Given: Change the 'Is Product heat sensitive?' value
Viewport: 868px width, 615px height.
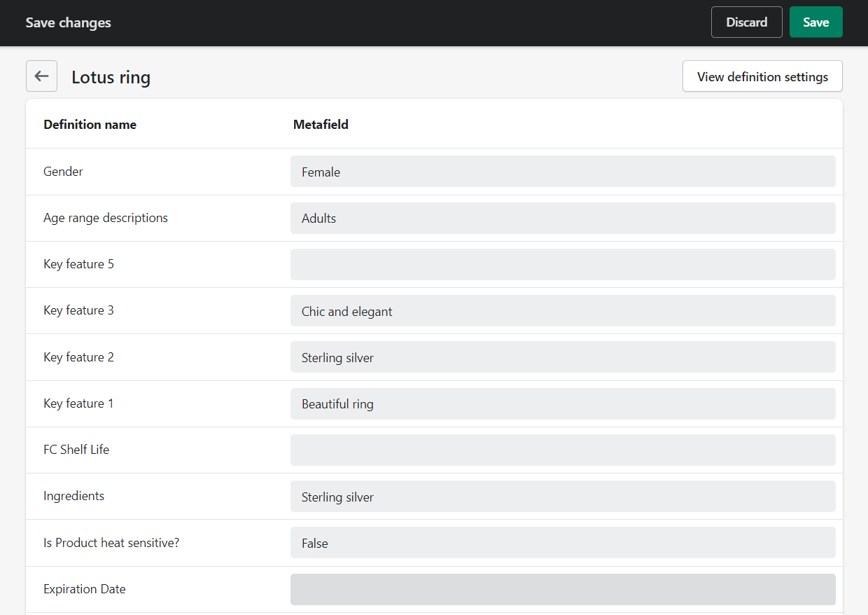Looking at the screenshot, I should 562,543.
